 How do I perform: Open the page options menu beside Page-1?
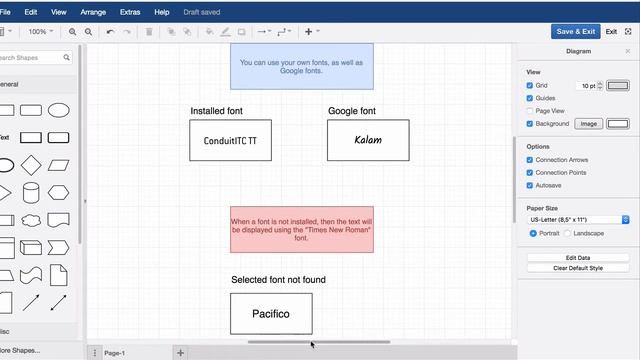click(x=95, y=353)
